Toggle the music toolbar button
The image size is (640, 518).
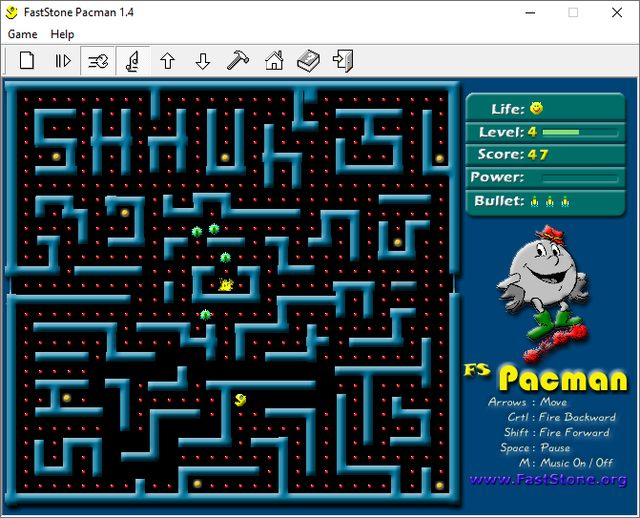pyautogui.click(x=133, y=61)
